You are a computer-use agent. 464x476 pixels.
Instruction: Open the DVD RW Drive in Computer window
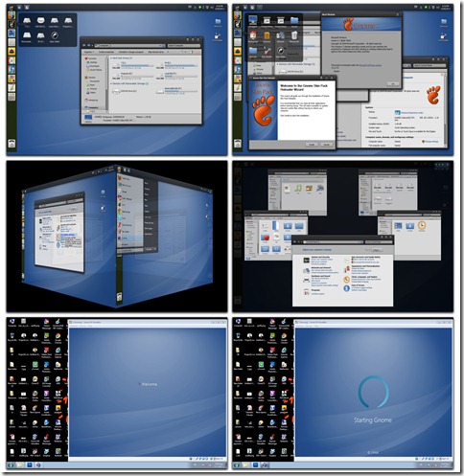pos(116,91)
